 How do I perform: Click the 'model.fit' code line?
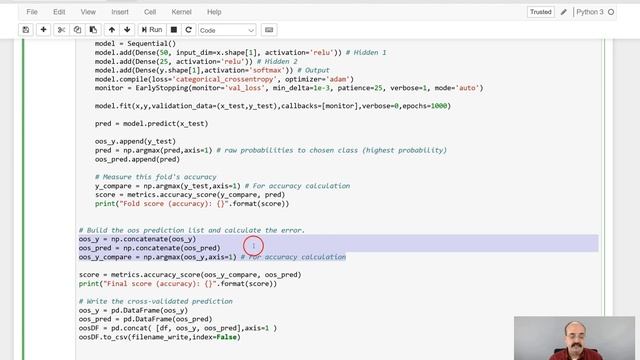point(273,106)
